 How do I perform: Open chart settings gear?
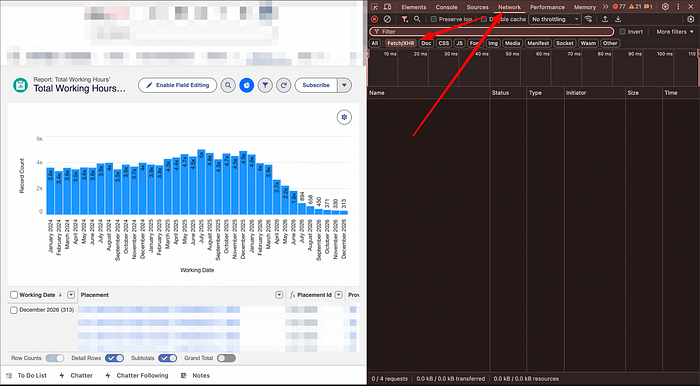coord(344,117)
